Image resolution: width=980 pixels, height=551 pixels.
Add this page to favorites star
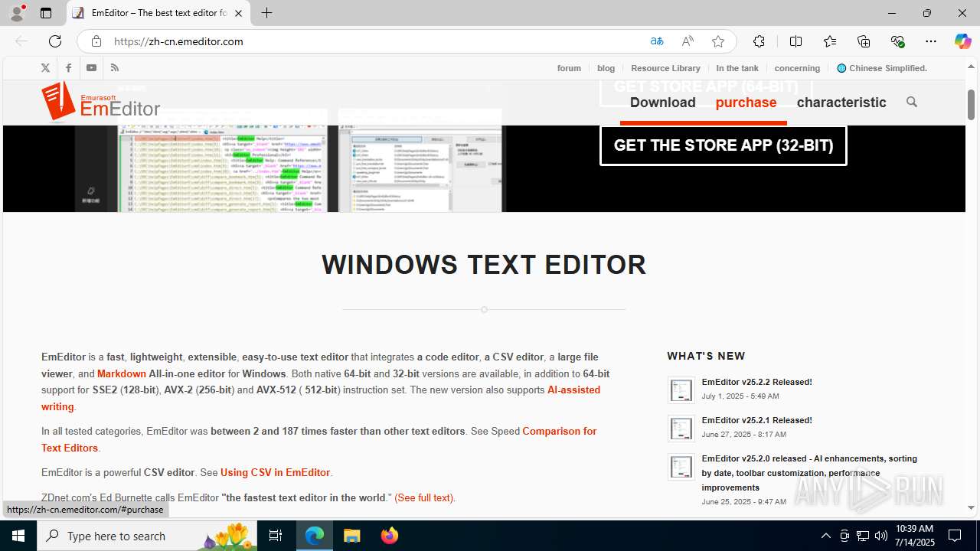tap(718, 41)
